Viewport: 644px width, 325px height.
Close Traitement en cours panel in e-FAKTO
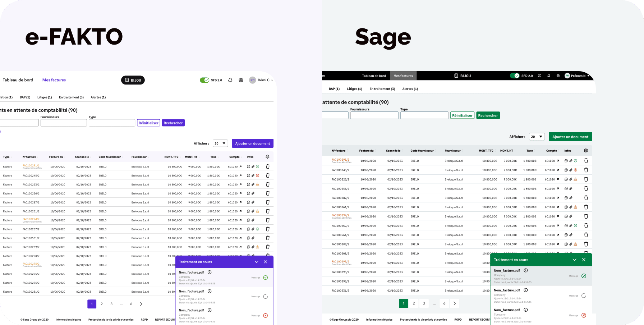[x=266, y=262]
